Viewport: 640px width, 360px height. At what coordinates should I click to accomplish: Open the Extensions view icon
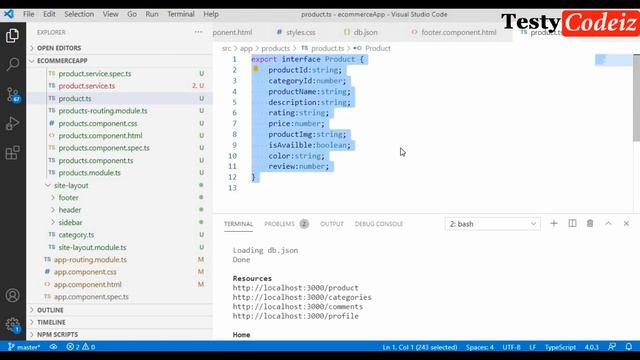click(x=12, y=153)
